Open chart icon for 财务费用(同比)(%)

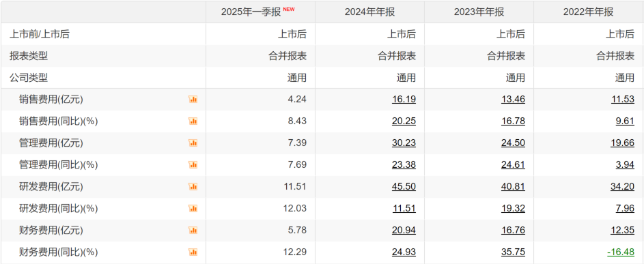point(193,252)
